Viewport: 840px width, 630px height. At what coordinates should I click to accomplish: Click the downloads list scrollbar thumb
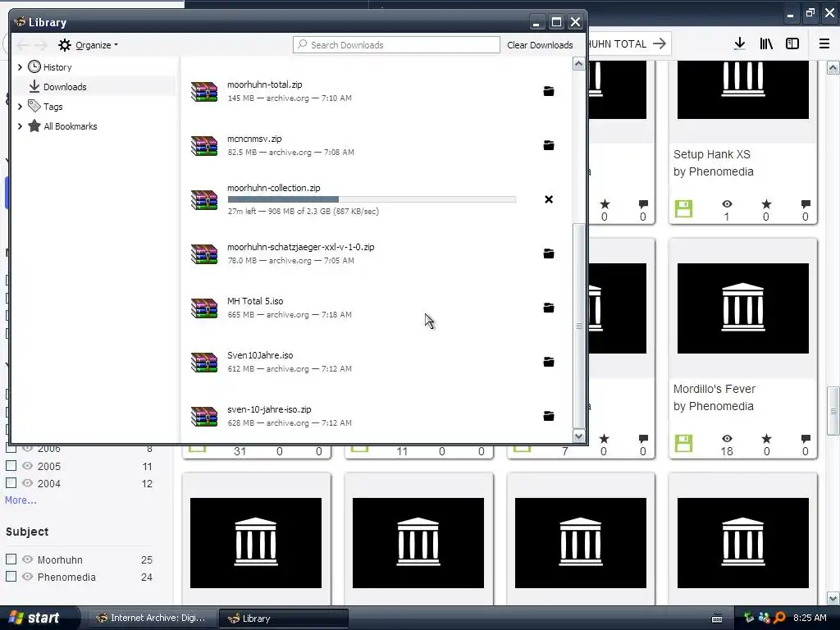(578, 326)
